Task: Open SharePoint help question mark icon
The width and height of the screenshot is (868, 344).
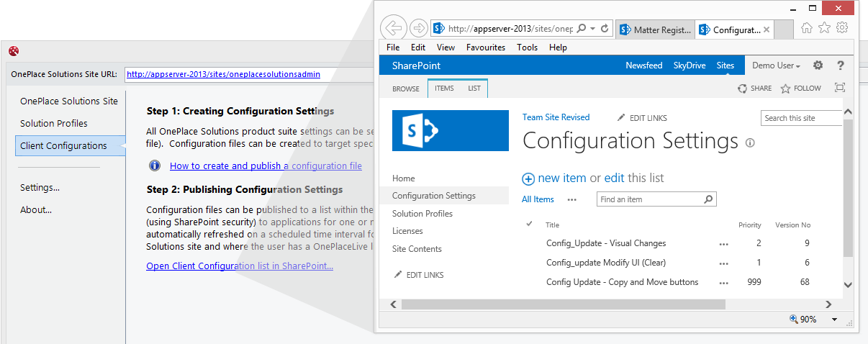Action: tap(840, 65)
